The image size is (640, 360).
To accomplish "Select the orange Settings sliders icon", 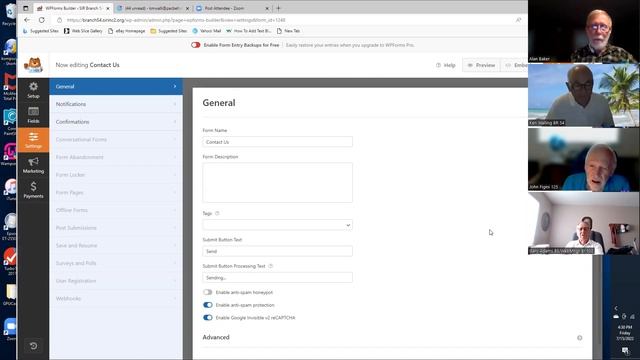I will point(33,140).
